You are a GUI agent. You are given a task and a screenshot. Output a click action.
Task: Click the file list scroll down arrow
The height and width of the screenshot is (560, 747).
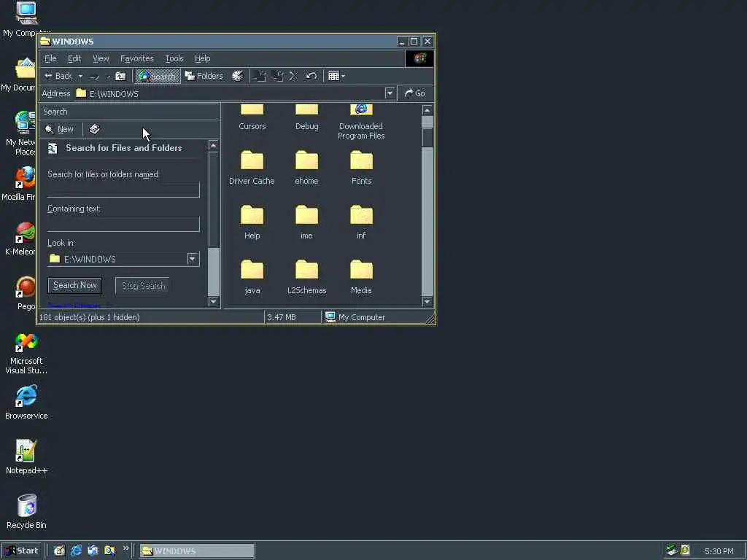(427, 301)
